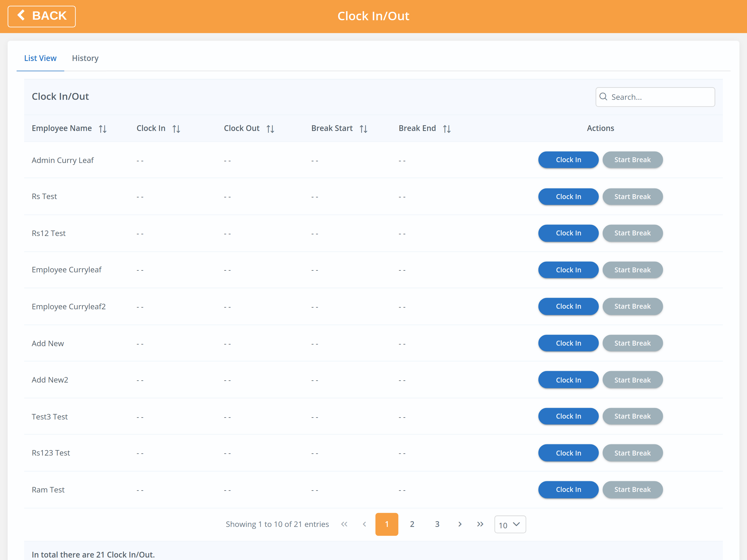The height and width of the screenshot is (560, 747).
Task: Focus the Search input field
Action: 655,97
